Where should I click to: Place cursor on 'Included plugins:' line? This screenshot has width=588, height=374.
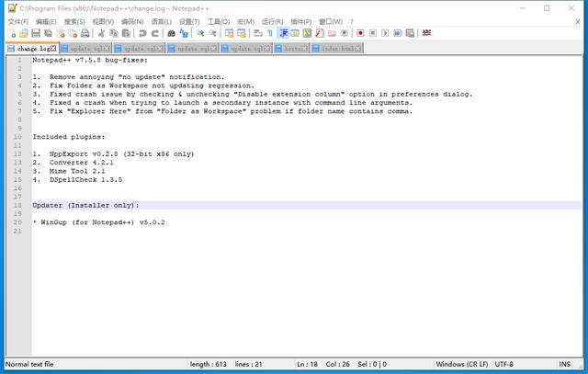(x=69, y=137)
